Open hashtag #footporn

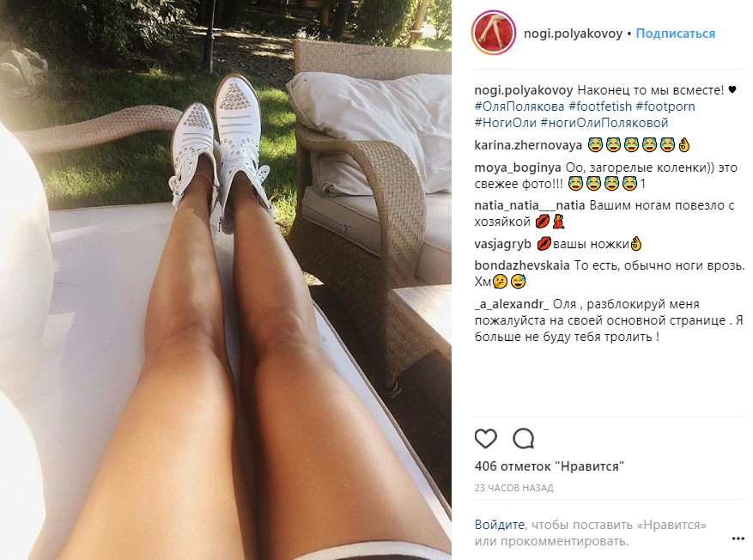[x=665, y=107]
